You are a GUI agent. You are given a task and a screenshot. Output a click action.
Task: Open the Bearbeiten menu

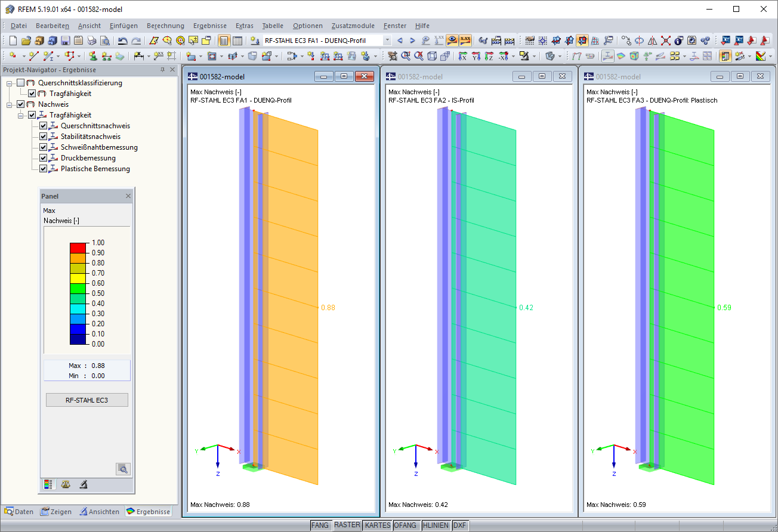point(53,26)
